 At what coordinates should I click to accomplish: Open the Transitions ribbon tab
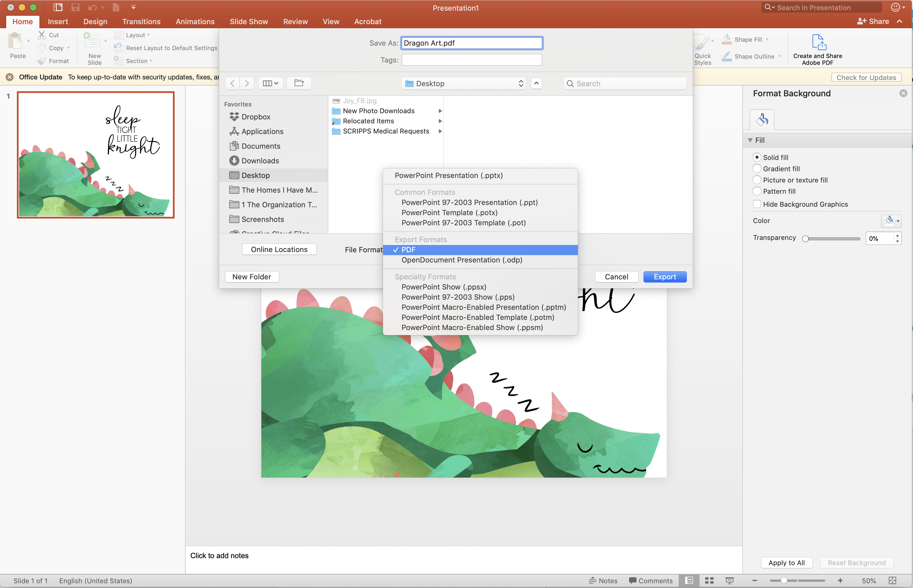point(141,22)
